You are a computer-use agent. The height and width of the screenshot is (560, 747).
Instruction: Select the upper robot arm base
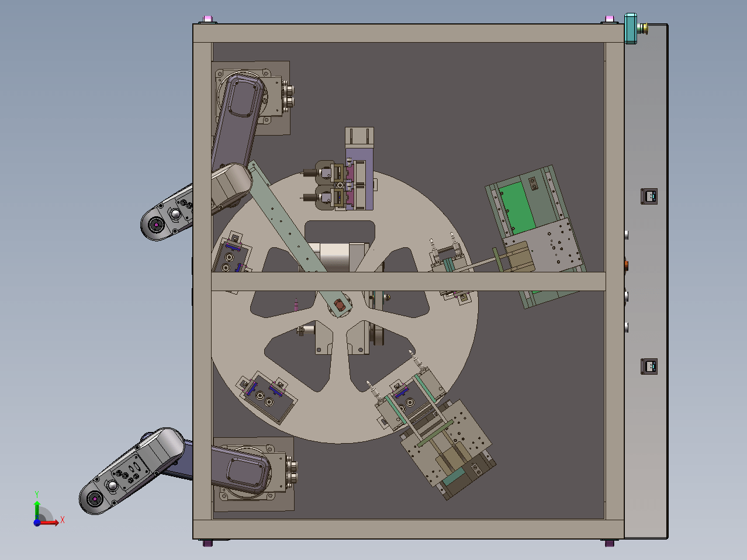(x=251, y=98)
